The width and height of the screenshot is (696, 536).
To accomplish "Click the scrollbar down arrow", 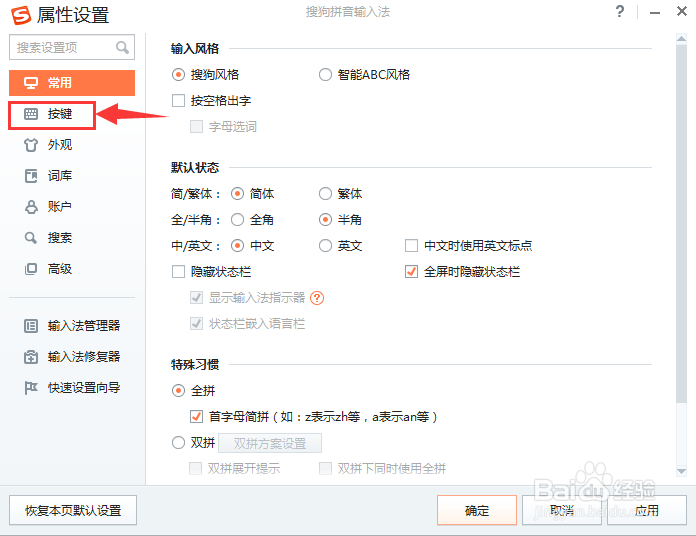I will 681,471.
